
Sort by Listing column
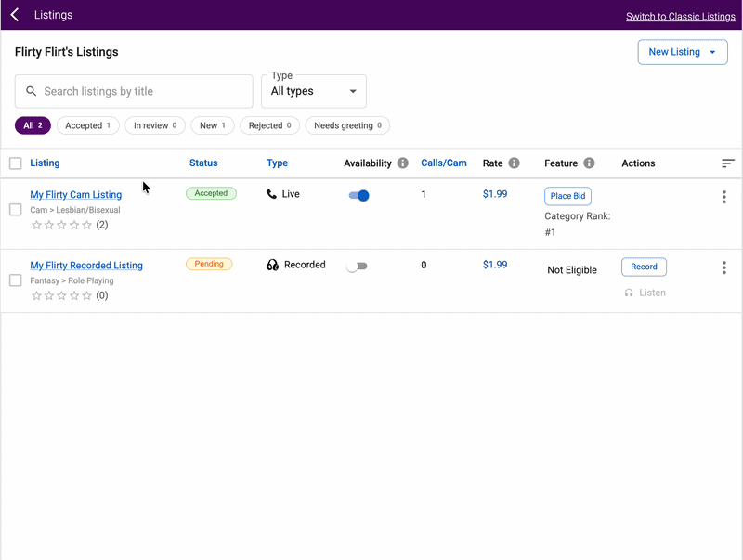coord(45,163)
